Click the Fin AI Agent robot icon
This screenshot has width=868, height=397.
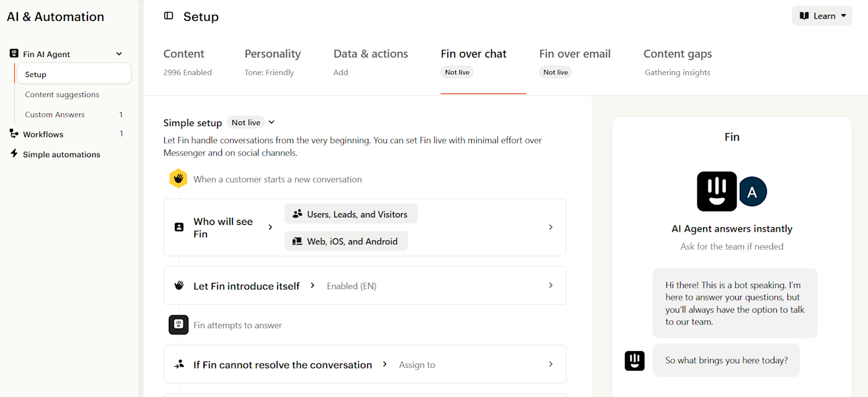14,54
